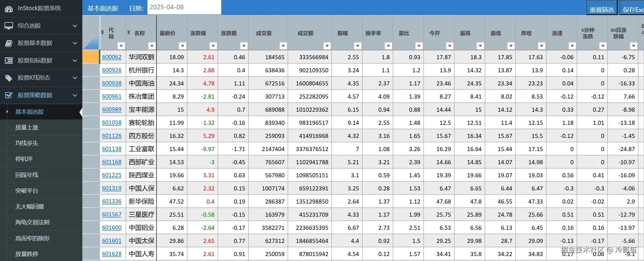This screenshot has width=644, height=261.
Task: Select 均线多头 strategy in sidebar
Action: pyautogui.click(x=41, y=143)
